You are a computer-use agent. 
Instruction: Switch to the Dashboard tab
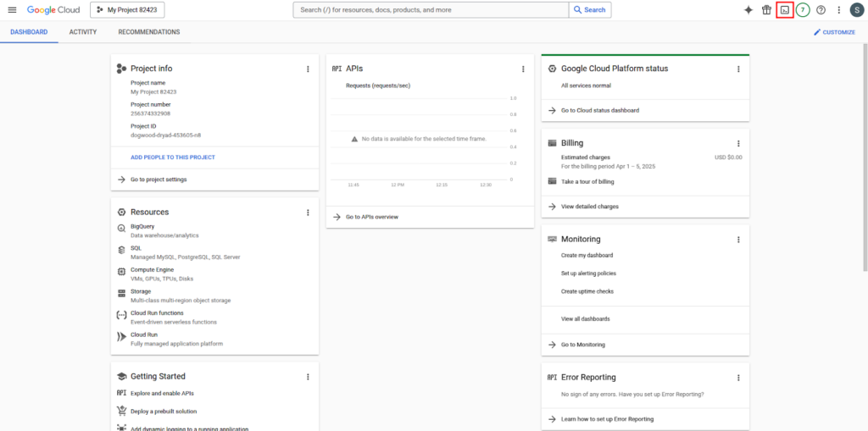29,32
